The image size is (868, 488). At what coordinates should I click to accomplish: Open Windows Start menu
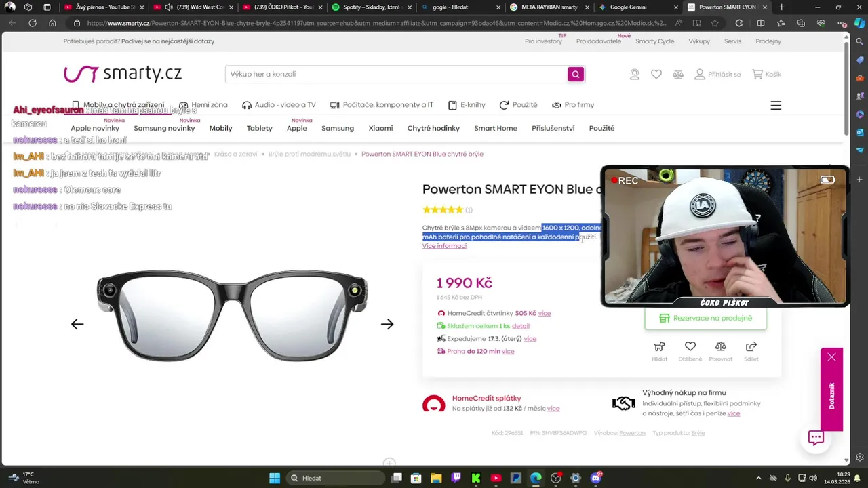pyautogui.click(x=274, y=478)
